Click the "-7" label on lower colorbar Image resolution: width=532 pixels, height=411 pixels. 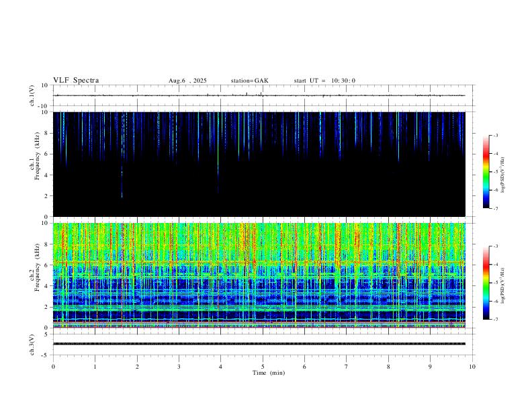click(x=495, y=320)
